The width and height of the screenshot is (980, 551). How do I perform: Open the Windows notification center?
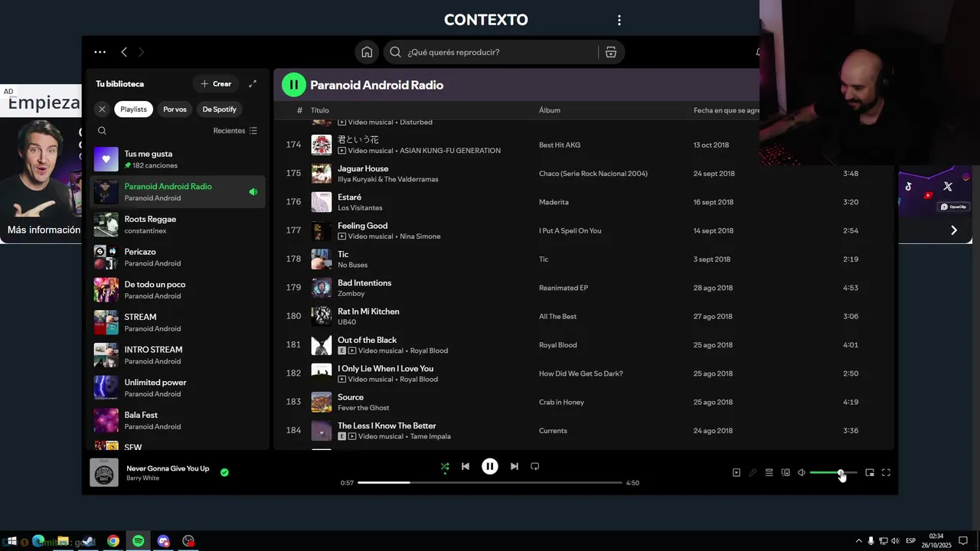(x=963, y=541)
